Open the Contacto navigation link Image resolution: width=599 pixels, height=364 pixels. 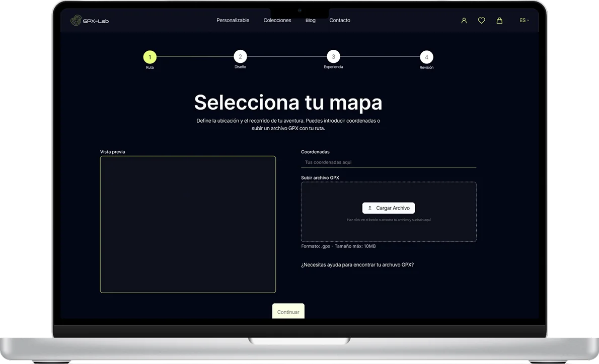click(x=340, y=20)
